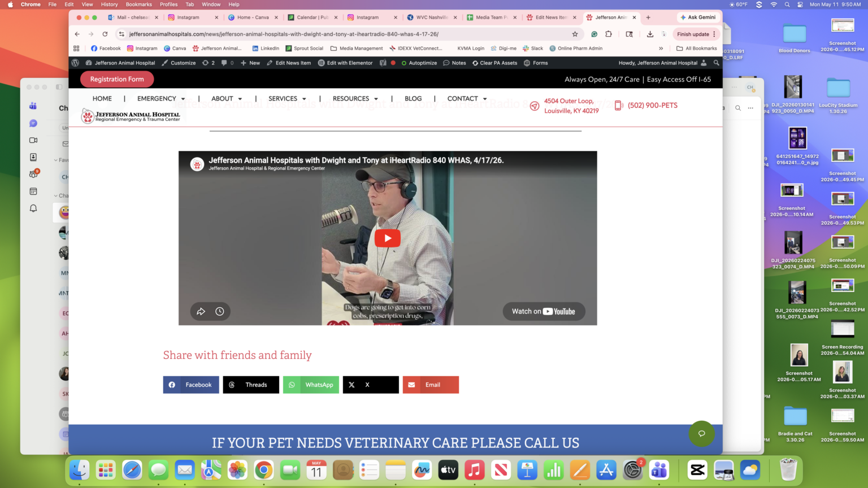Viewport: 868px width, 488px height.
Task: Share article via WhatsApp button
Action: [x=311, y=385]
